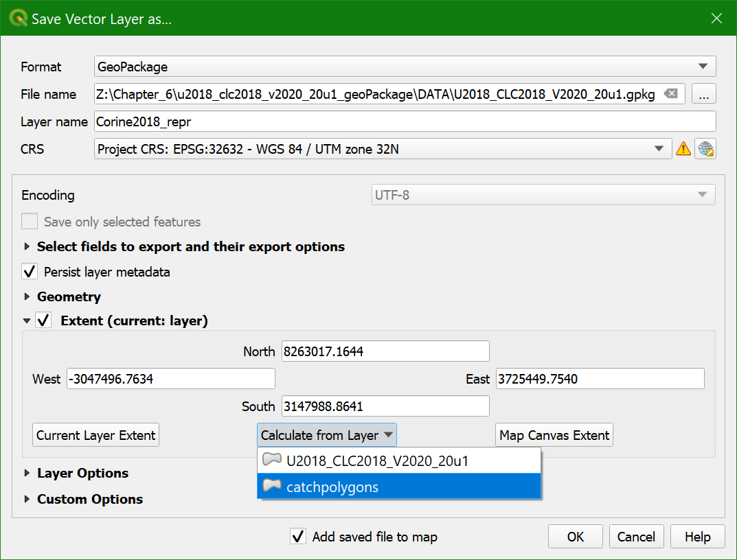The image size is (737, 560).
Task: Open the CRS selection dropdown
Action: coord(383,149)
